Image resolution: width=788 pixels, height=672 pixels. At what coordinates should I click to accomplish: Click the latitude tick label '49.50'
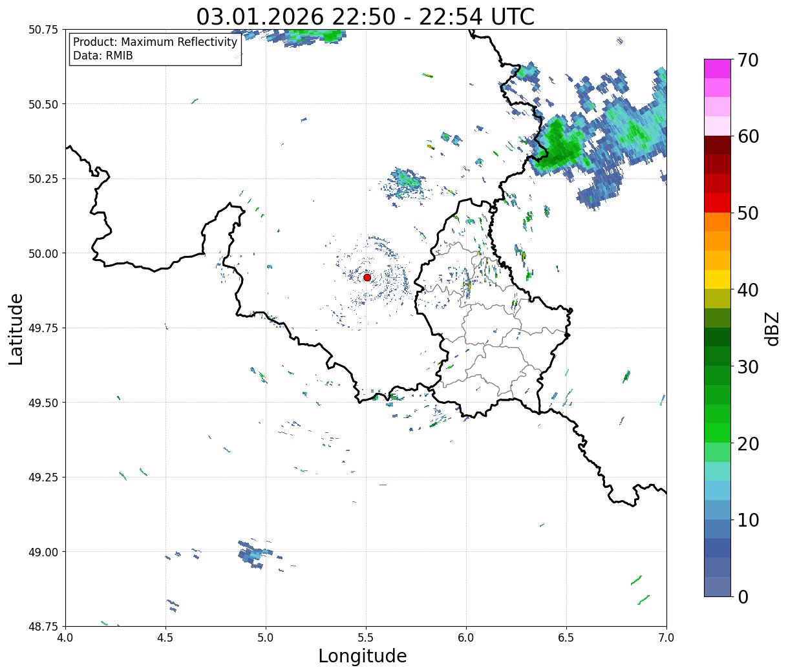43,403
